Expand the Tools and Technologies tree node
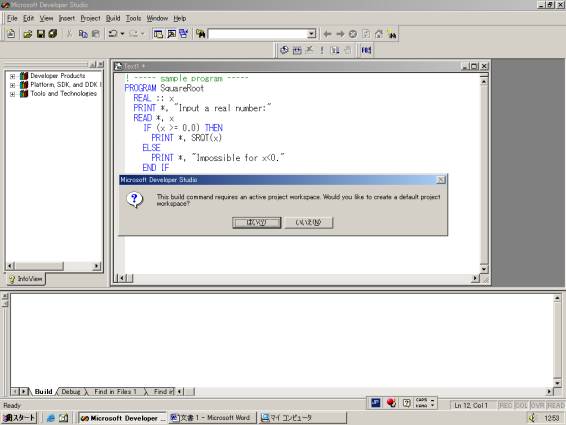 pos(13,94)
